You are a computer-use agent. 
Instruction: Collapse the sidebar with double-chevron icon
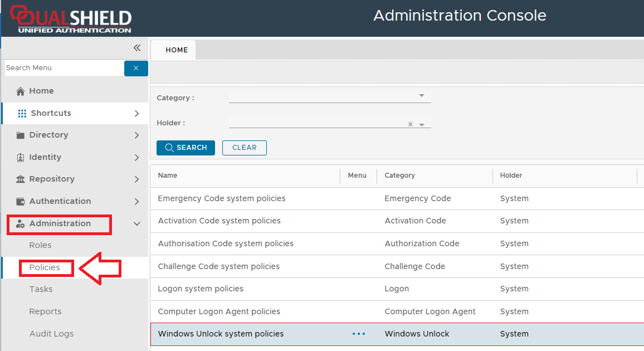(137, 48)
